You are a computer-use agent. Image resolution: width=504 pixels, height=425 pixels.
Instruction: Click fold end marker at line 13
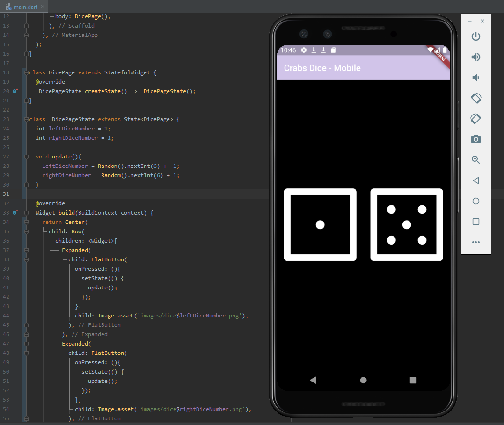[26, 26]
